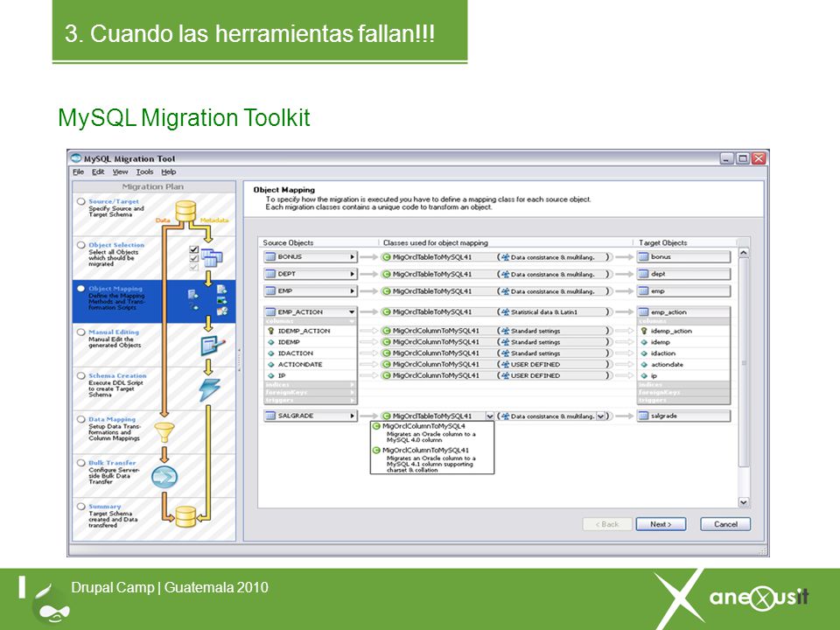Click the scrollbar down arrow
Viewport: 840px width, 630px height.
pyautogui.click(x=744, y=502)
